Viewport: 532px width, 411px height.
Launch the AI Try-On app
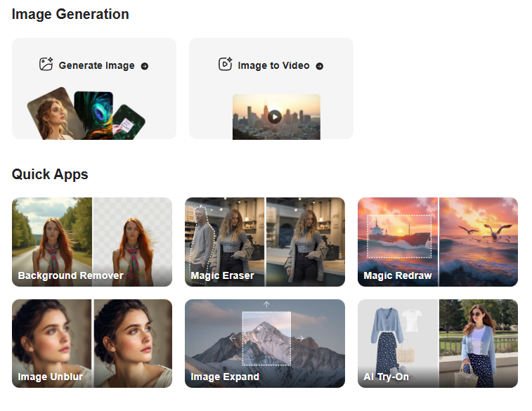tap(438, 344)
